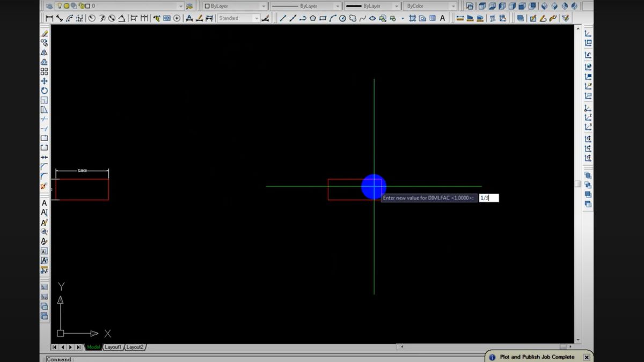This screenshot has width=644, height=362.
Task: Open the Layer Properties Manager
Action: coord(49,6)
